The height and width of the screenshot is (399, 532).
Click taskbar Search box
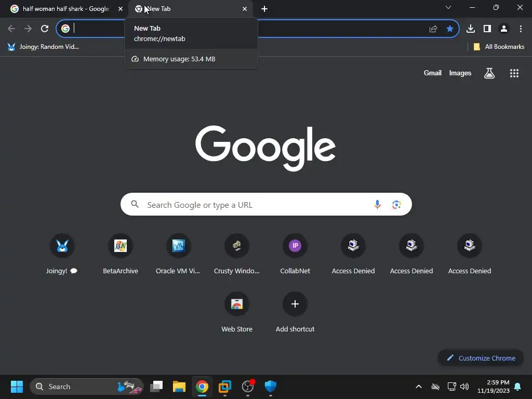click(x=87, y=387)
